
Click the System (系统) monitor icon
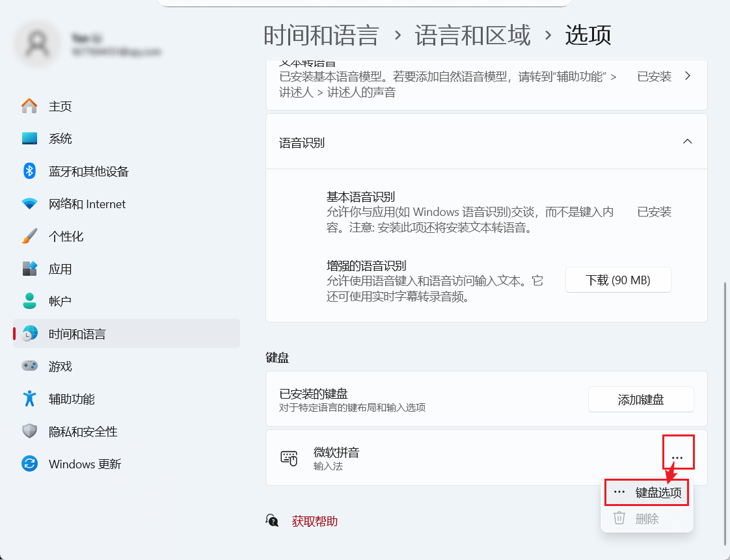(29, 139)
